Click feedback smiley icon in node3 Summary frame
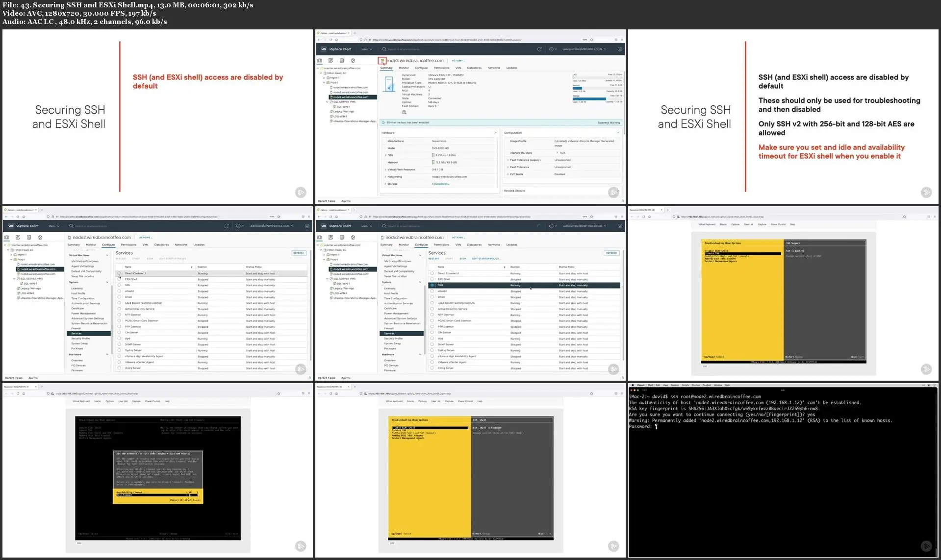Viewport: 941px width, 560px height. coord(620,49)
